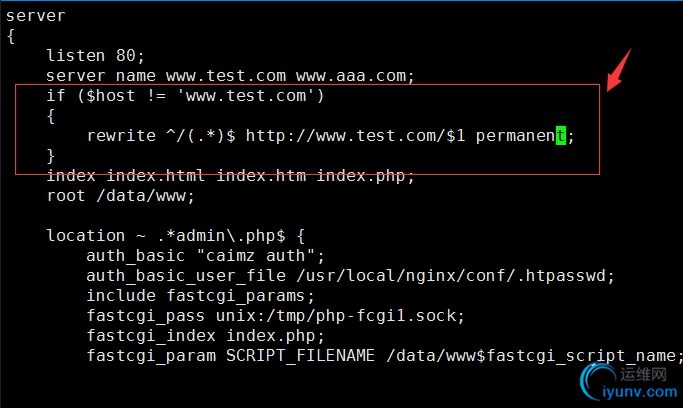Click the green cursor on 'permanent'

[561, 136]
